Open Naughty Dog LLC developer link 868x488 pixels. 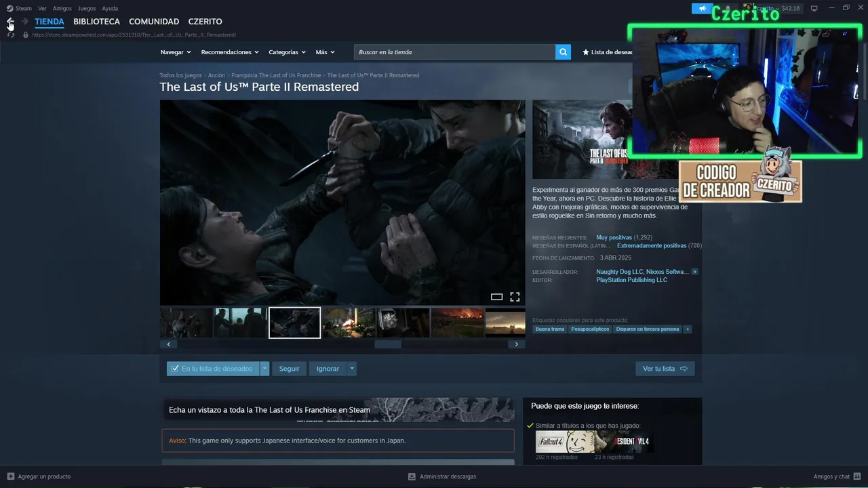[x=619, y=272]
